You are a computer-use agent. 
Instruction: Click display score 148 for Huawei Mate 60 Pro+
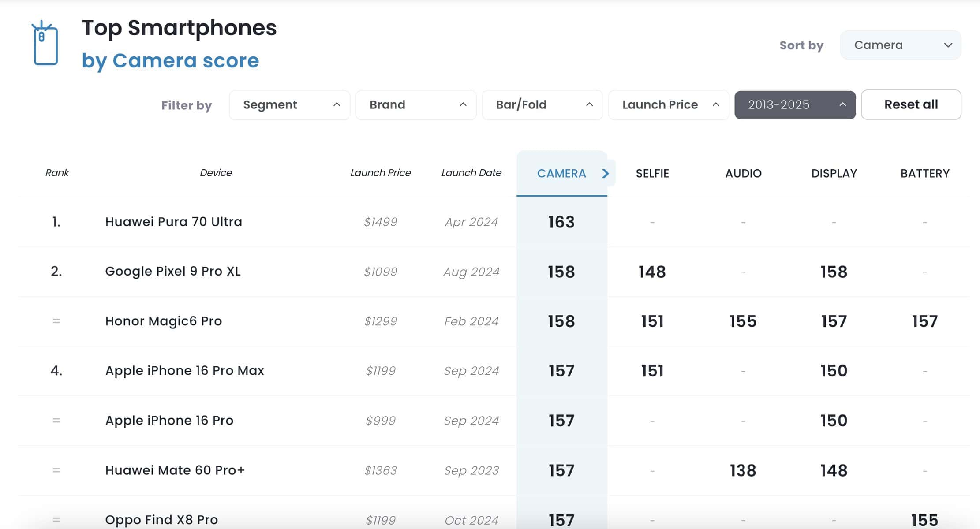pos(834,470)
